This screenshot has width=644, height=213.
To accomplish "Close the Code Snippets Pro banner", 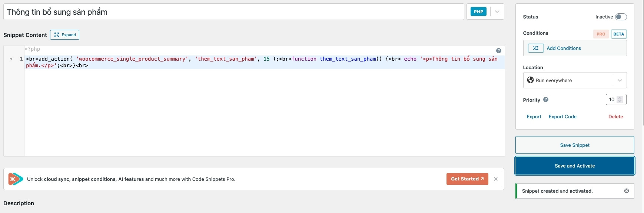I will [496, 179].
